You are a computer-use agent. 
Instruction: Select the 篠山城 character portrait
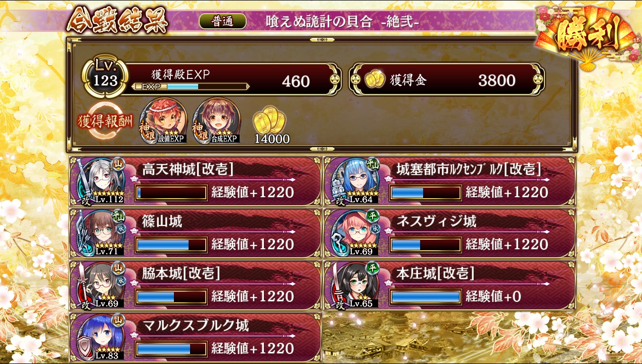[x=101, y=233]
